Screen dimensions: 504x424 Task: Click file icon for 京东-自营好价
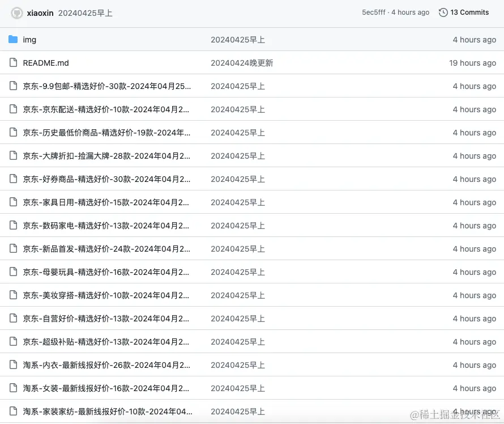click(x=13, y=318)
